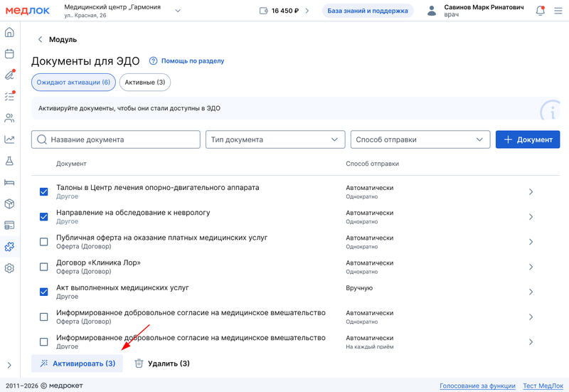Open the cash register card sidebar icon
Image resolution: width=569 pixels, height=392 pixels.
click(x=9, y=225)
